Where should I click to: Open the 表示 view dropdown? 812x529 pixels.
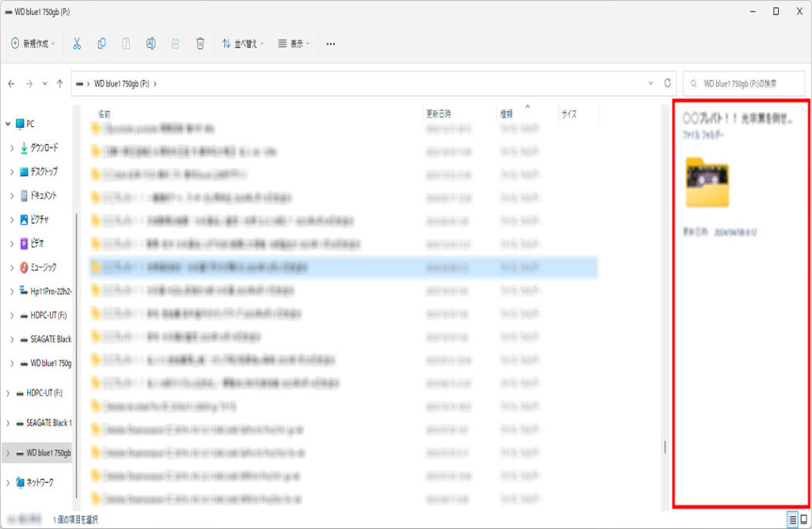click(294, 44)
